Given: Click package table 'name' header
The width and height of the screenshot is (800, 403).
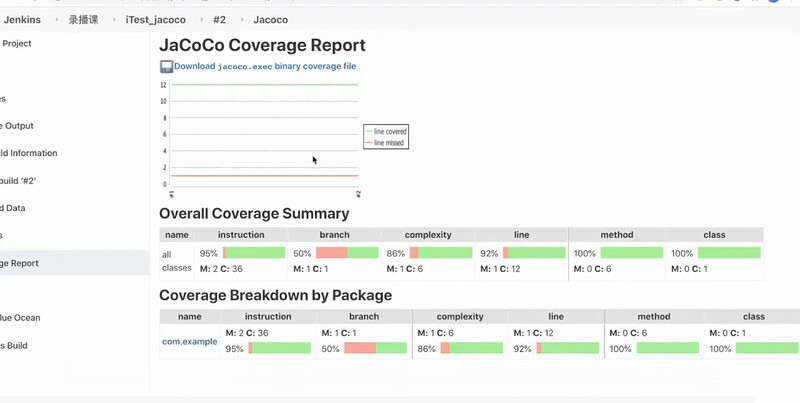Looking at the screenshot, I should coord(190,316).
